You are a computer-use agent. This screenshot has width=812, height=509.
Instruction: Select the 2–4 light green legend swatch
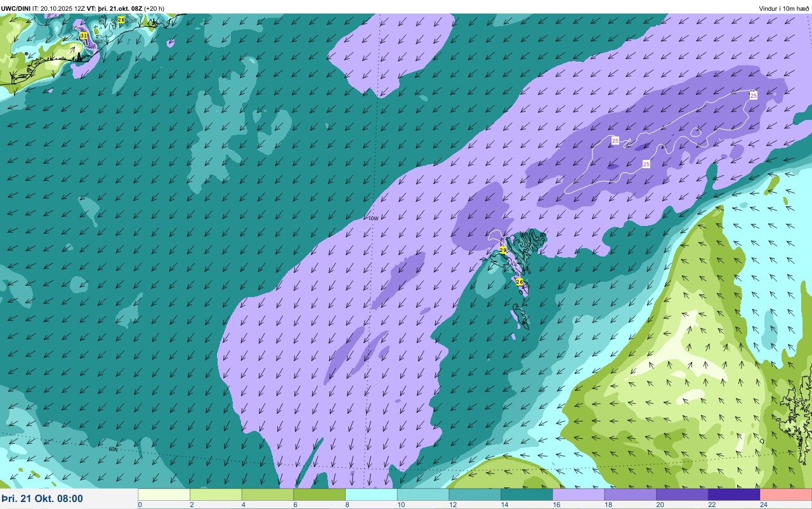pyautogui.click(x=216, y=494)
